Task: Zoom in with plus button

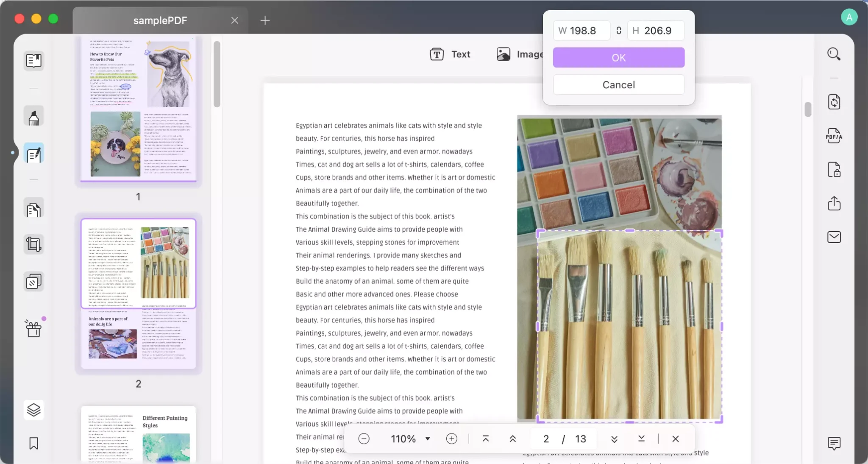Action: coord(452,439)
